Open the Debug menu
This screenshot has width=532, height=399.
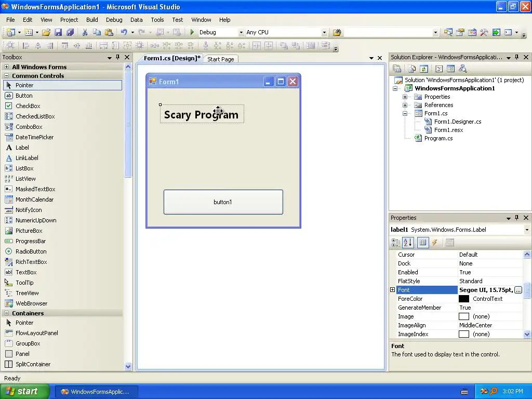(x=114, y=20)
